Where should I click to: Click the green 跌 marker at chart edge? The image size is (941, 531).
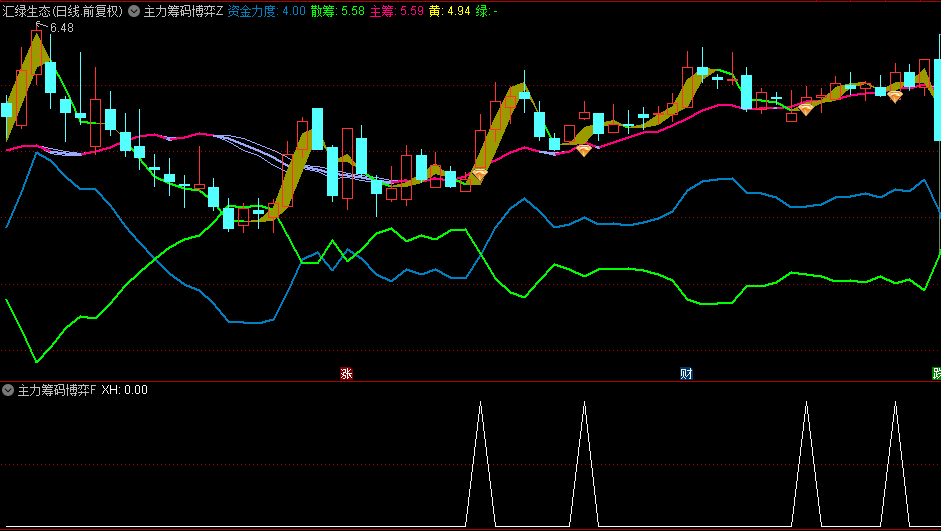936,374
